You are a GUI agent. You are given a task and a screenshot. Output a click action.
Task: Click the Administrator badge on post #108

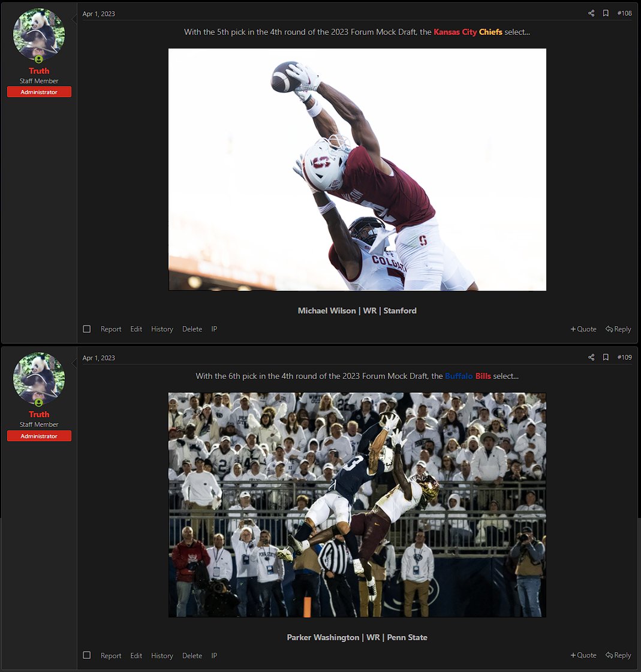(39, 92)
